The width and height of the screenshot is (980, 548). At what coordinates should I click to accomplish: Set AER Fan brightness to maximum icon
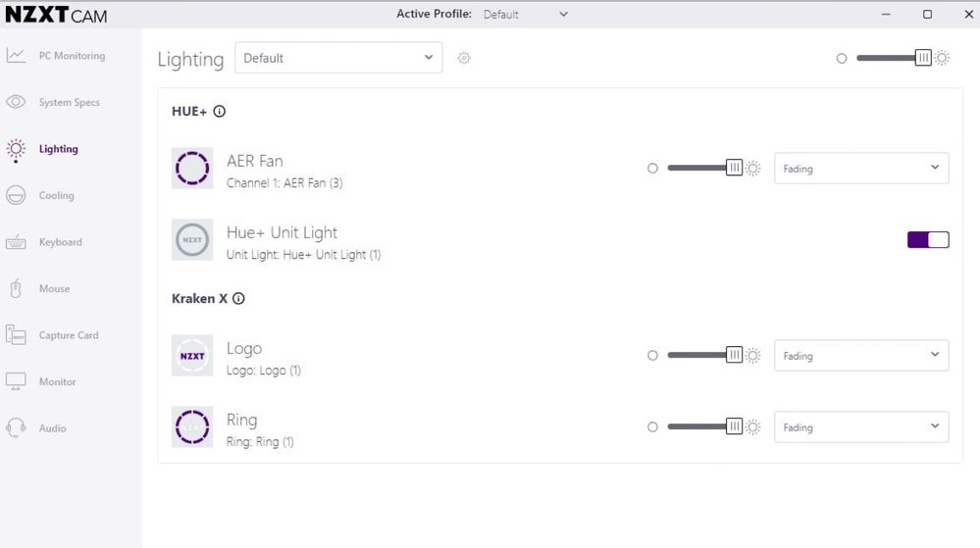coord(753,168)
